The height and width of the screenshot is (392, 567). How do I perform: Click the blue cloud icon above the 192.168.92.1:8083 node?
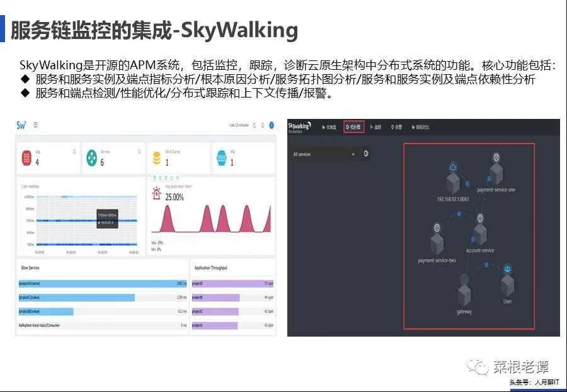click(x=453, y=167)
